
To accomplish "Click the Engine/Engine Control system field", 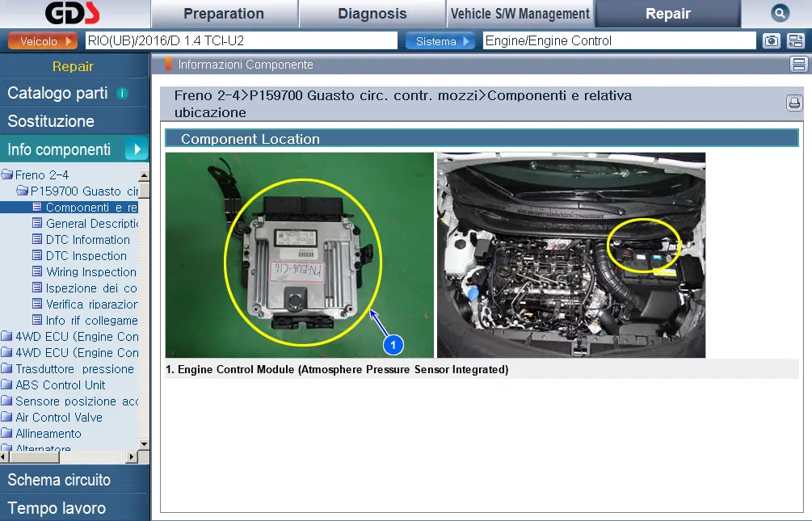I will click(x=620, y=41).
